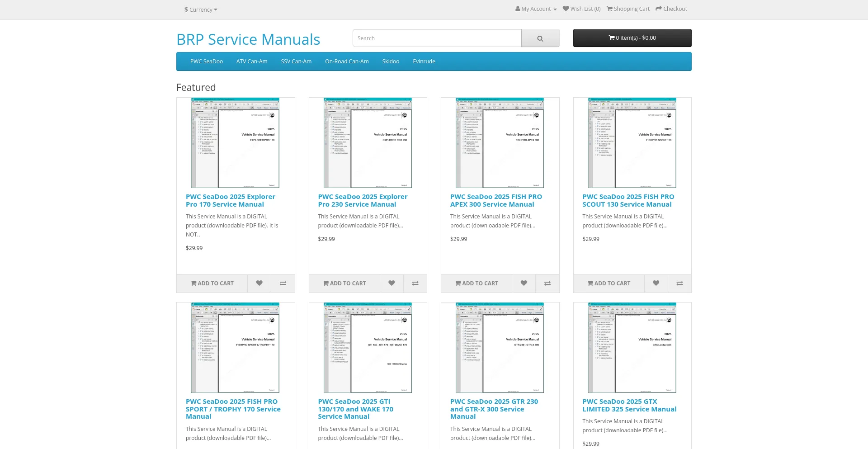The width and height of the screenshot is (868, 449).
Task: Go to Checkout from top bar
Action: [x=671, y=9]
